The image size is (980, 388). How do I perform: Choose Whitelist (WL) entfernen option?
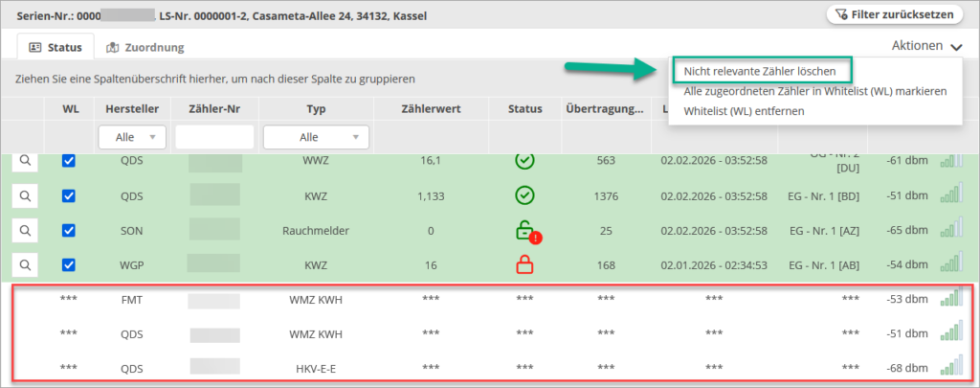coord(744,110)
